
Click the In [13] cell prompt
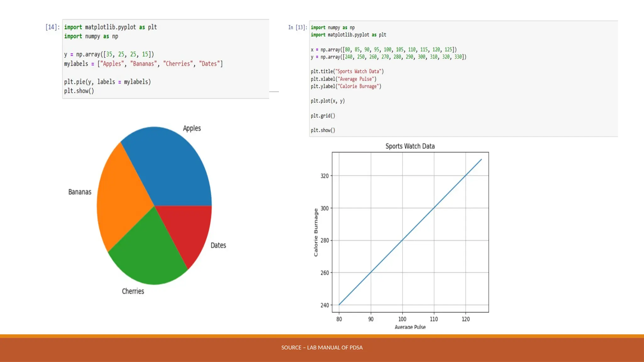pyautogui.click(x=297, y=27)
